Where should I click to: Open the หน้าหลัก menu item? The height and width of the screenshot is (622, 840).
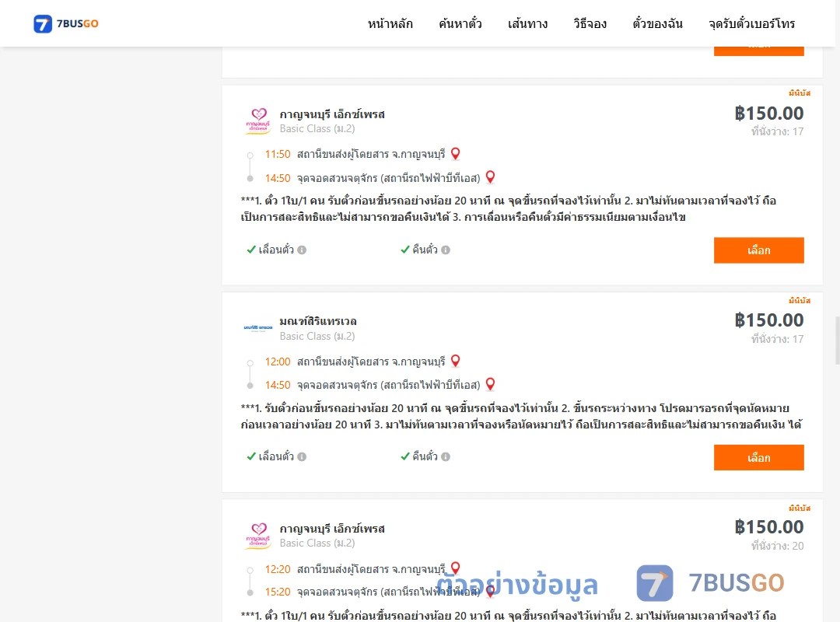point(390,23)
